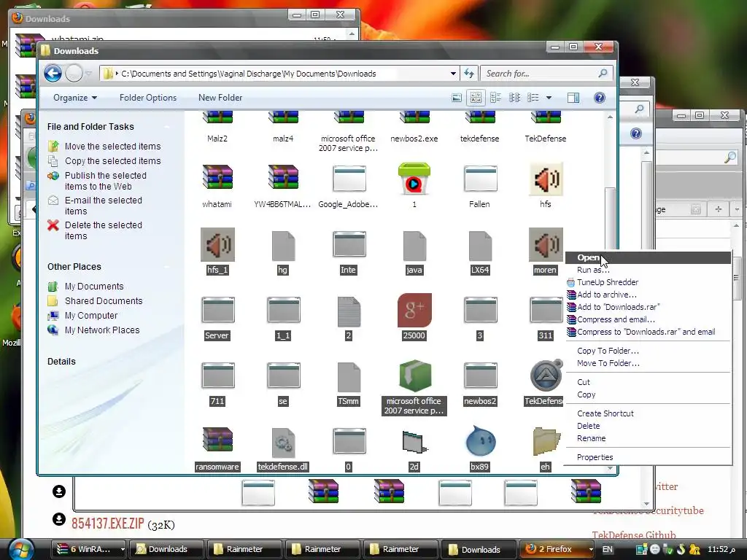Select the file named 1 with play icon
Viewport: 747px width, 560px height.
[x=414, y=179]
